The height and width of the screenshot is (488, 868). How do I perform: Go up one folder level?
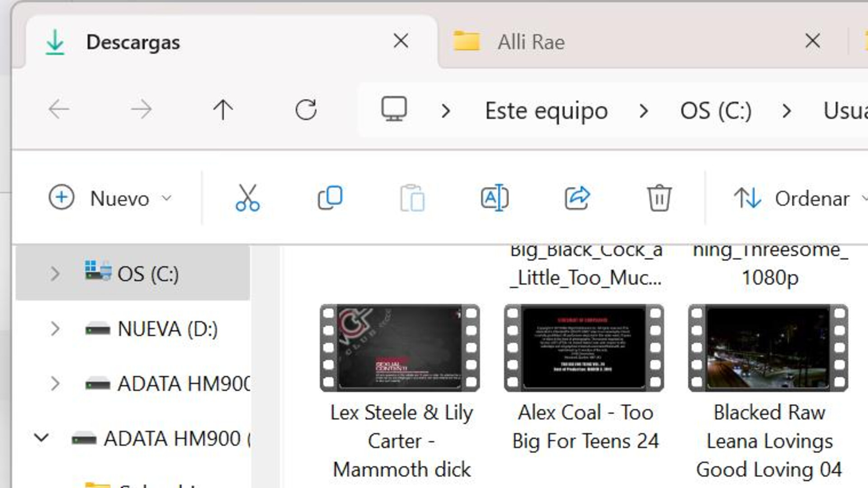coord(223,110)
